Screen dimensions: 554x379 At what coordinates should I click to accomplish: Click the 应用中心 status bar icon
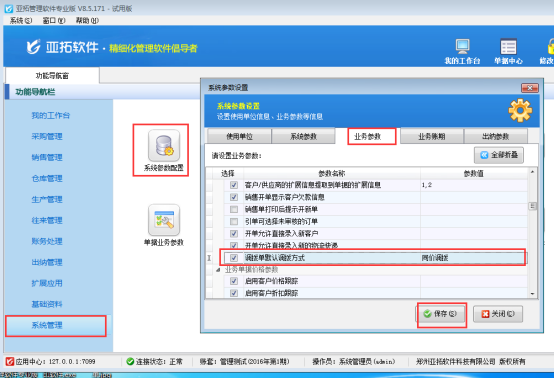pos(10,361)
